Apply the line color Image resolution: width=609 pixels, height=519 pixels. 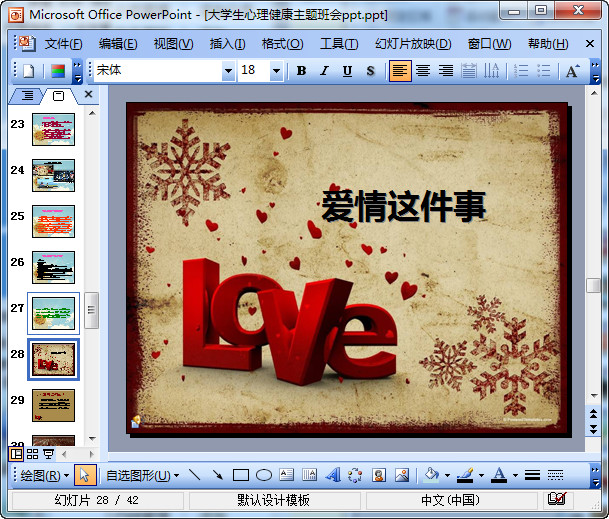tap(465, 475)
